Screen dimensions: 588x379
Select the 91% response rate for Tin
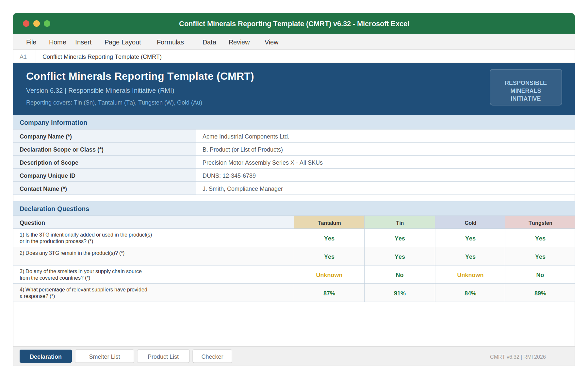(400, 293)
